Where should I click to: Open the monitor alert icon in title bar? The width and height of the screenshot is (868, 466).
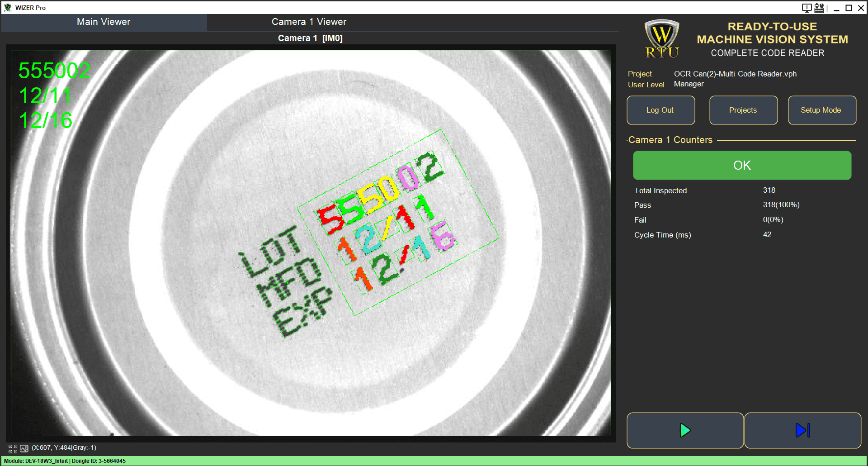pos(807,8)
